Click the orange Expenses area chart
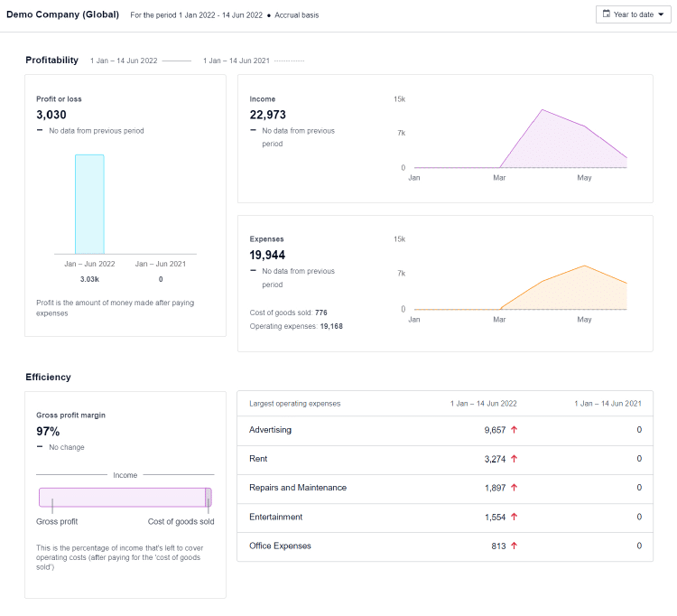 pos(578,289)
